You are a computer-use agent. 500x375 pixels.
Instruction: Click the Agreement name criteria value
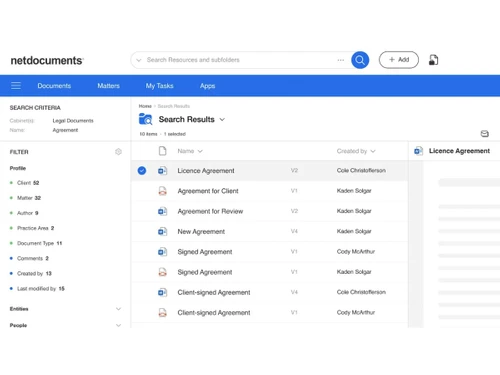tap(65, 130)
